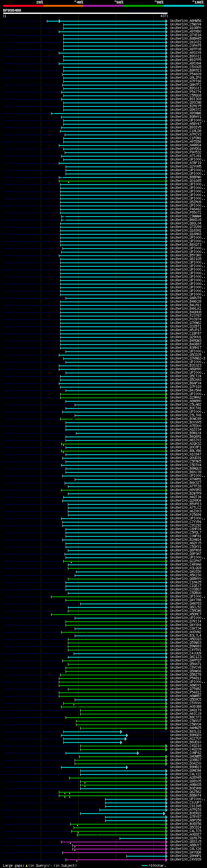207x868 pixels.
Task: Select the UniRef100_P25694 label
Action: pyautogui.click(x=186, y=515)
